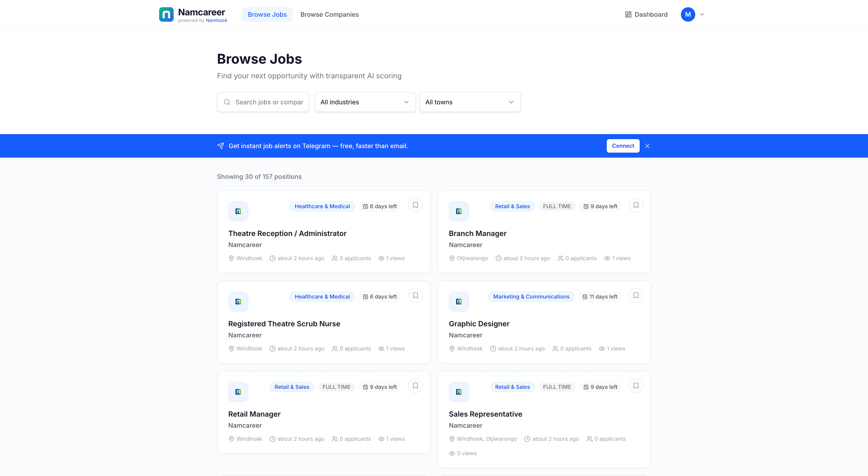Open the Sales Representative job title

[485, 414]
